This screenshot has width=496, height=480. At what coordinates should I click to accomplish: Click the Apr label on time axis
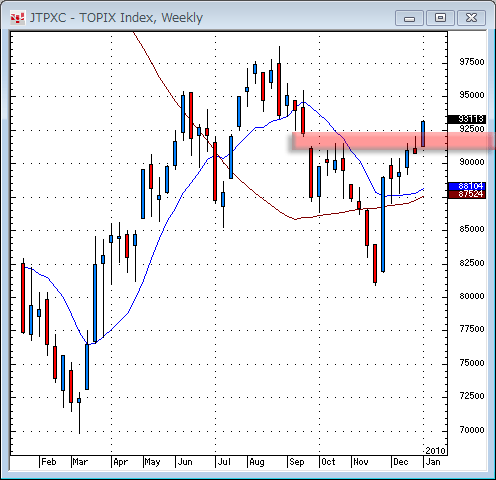coord(120,463)
